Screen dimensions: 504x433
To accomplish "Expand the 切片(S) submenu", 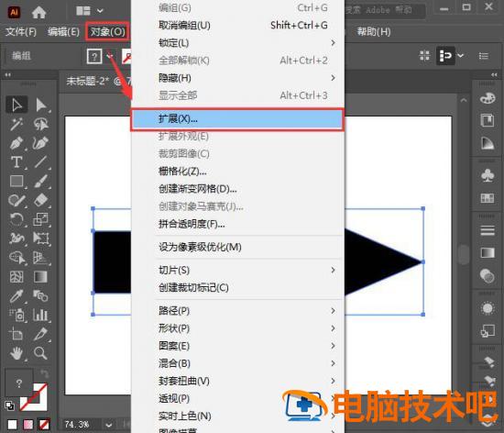I will 333,270.
